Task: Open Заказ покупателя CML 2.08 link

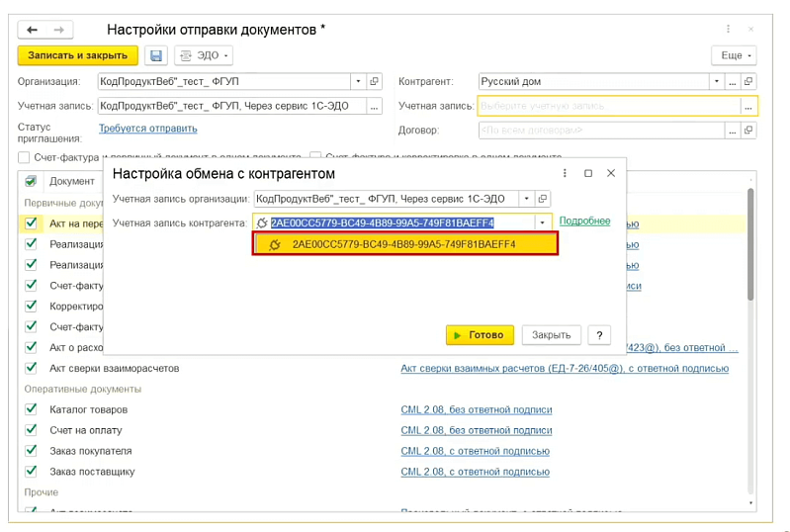Action: pyautogui.click(x=476, y=451)
